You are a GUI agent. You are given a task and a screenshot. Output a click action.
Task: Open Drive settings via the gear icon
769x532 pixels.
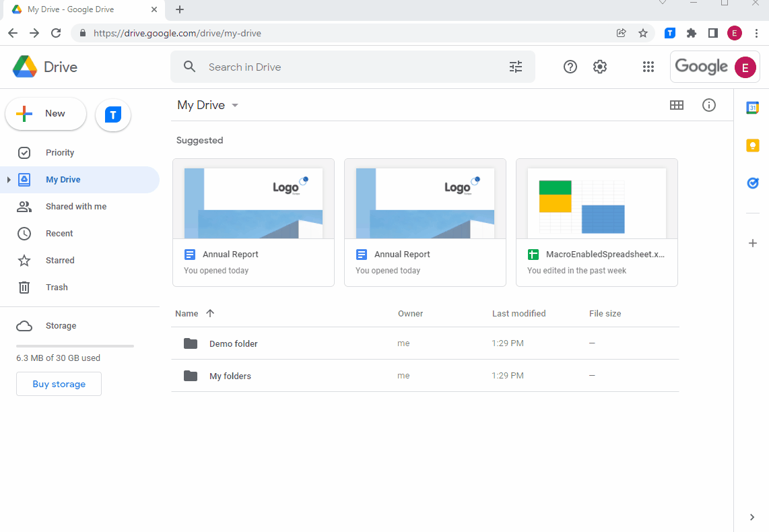click(599, 67)
